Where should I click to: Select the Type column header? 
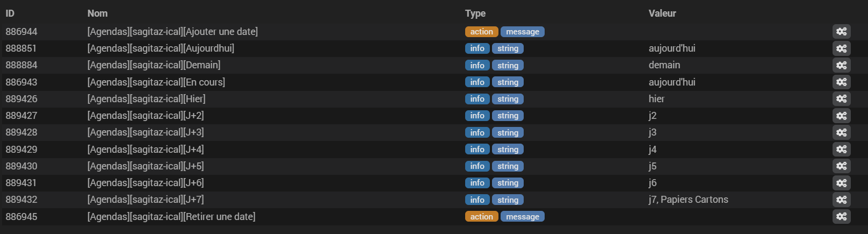(475, 13)
